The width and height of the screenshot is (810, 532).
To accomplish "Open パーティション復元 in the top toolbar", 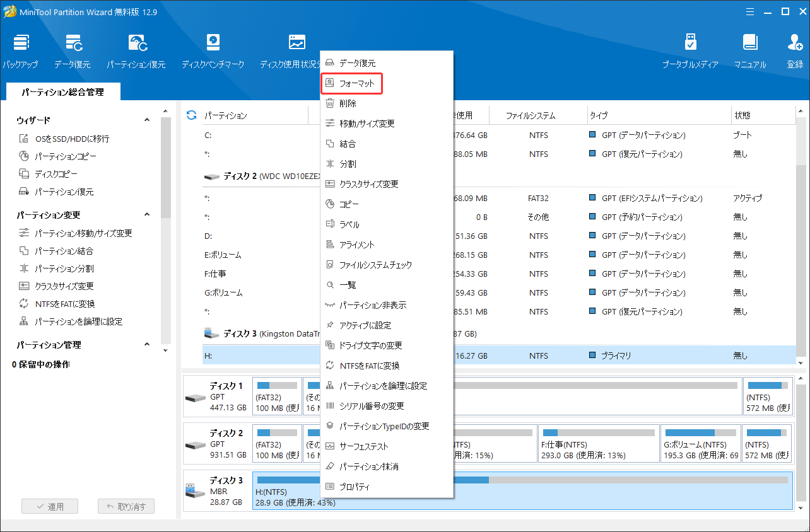I will 136,51.
